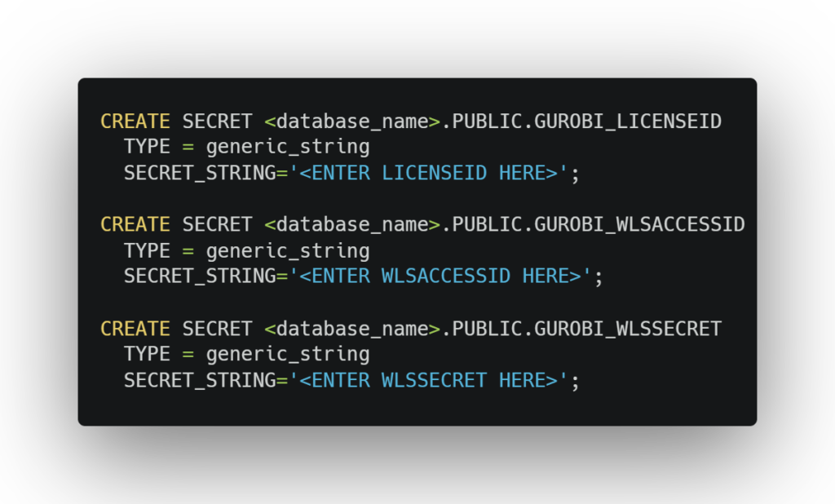This screenshot has height=504, width=835.
Task: Click the '<ENTER WLSACCESSID HERE>' string
Action: [440, 276]
